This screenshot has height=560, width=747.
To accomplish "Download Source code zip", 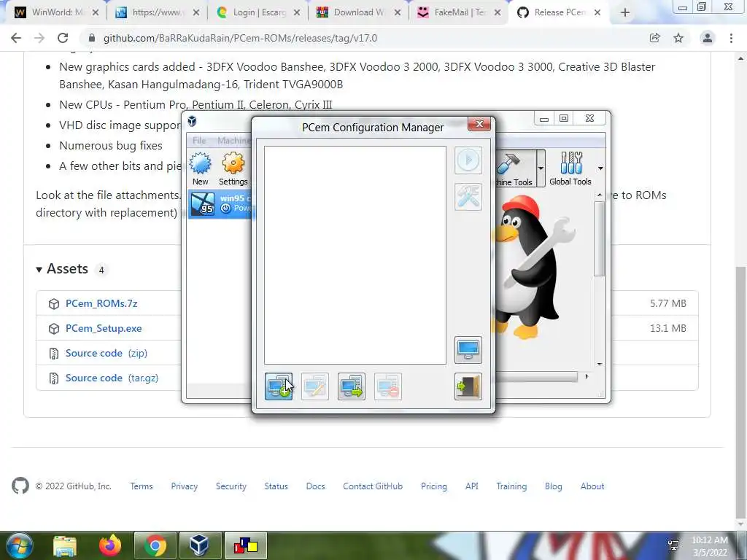I will coord(107,353).
